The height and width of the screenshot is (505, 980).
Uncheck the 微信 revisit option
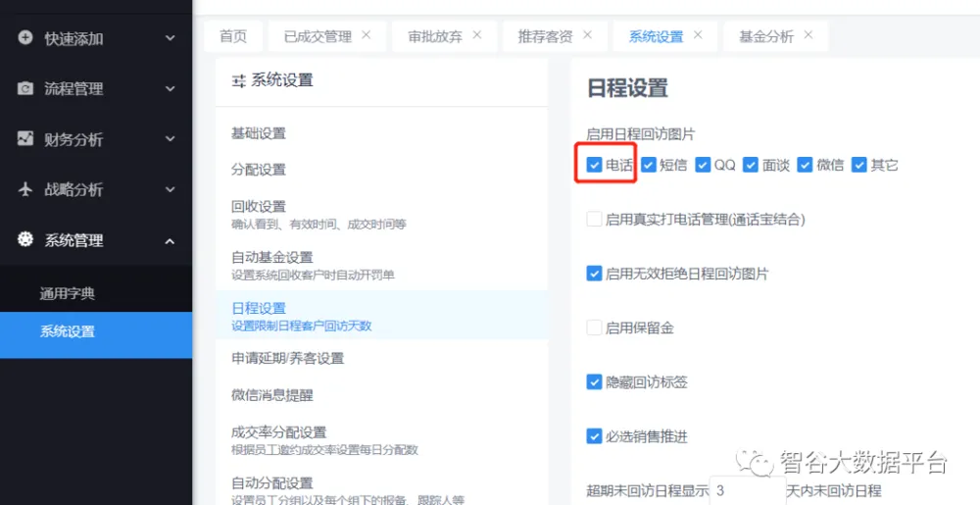[805, 165]
